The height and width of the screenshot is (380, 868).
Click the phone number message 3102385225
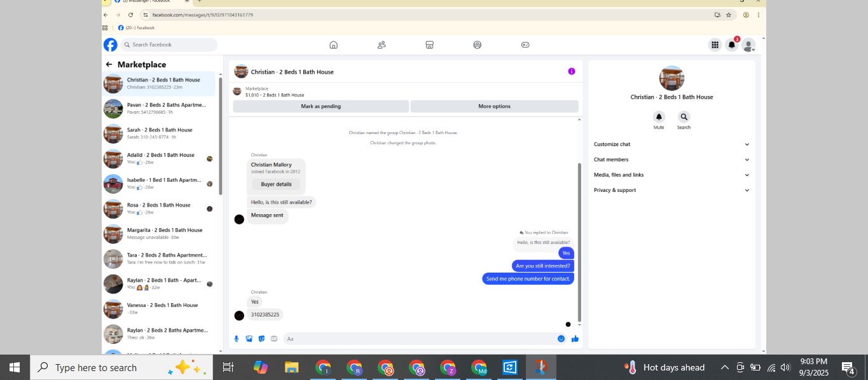(x=265, y=315)
